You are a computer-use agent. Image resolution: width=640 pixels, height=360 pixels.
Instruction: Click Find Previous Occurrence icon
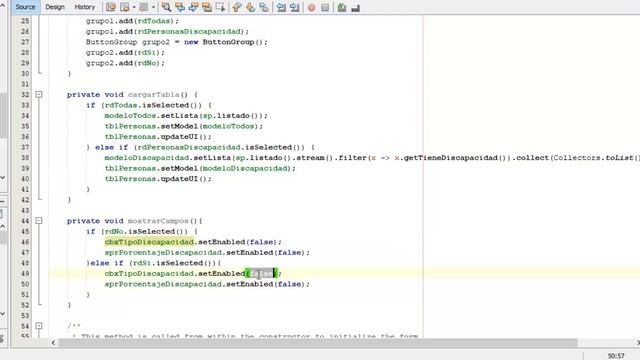[180, 7]
